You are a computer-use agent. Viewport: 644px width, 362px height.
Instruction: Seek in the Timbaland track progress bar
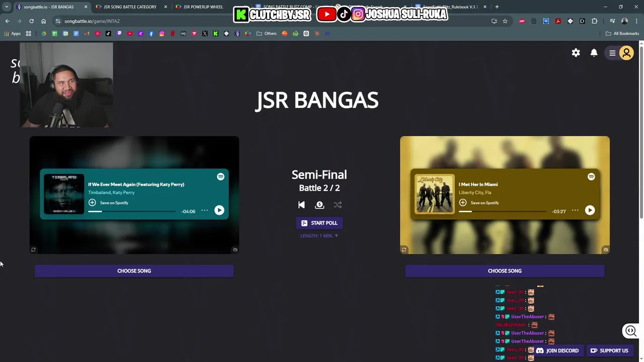click(132, 211)
